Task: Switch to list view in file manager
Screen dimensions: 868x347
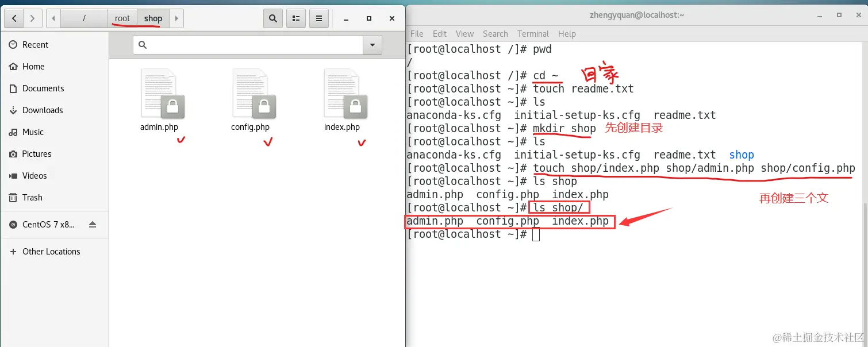Action: (296, 18)
